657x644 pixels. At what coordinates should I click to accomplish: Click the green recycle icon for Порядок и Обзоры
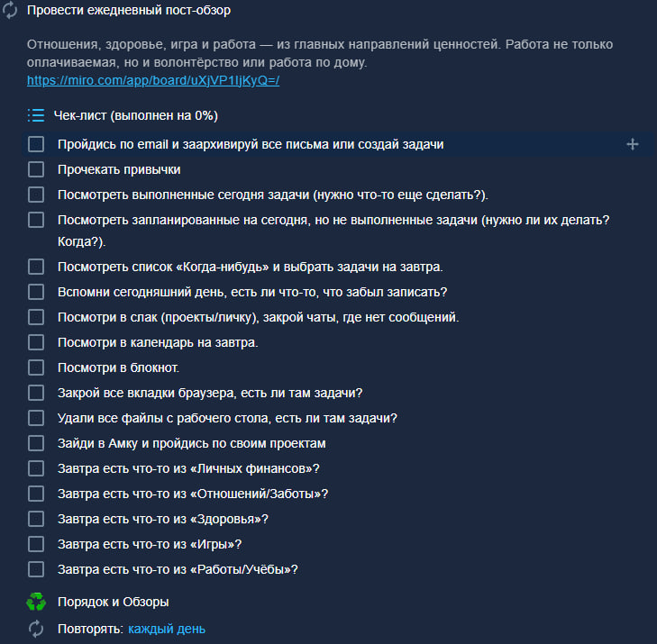[36, 602]
